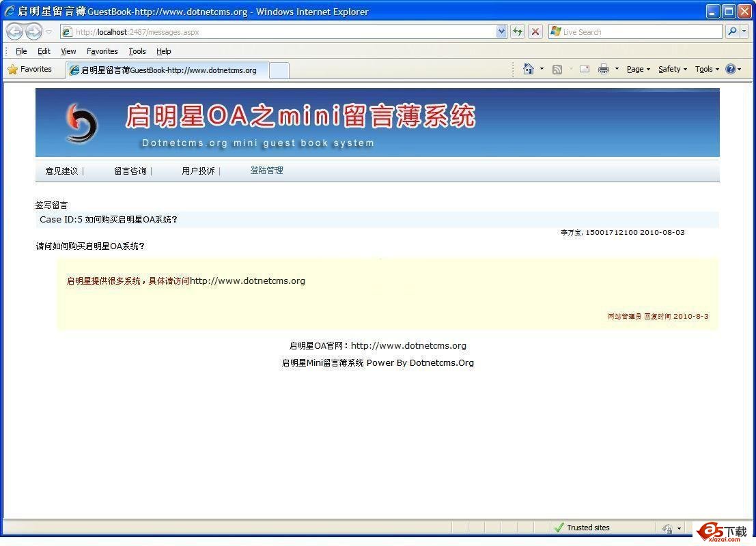Click the Print icon

tap(604, 70)
